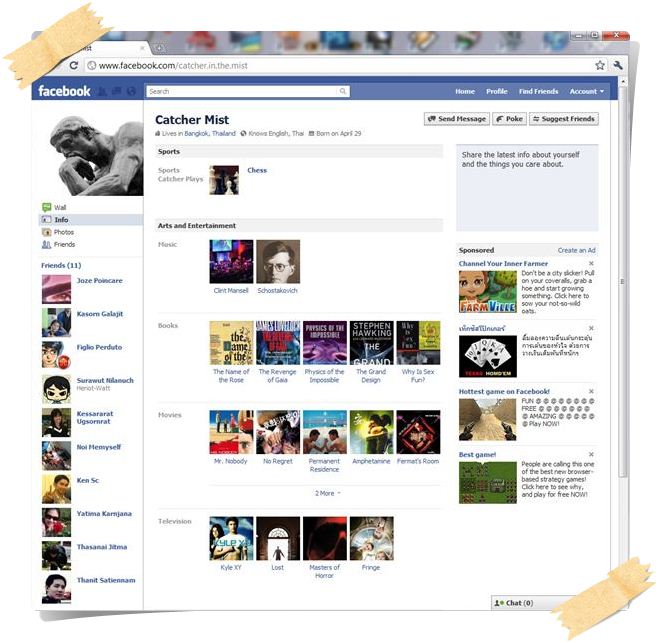Open the Chess text link
661x642 pixels.
coord(257,170)
